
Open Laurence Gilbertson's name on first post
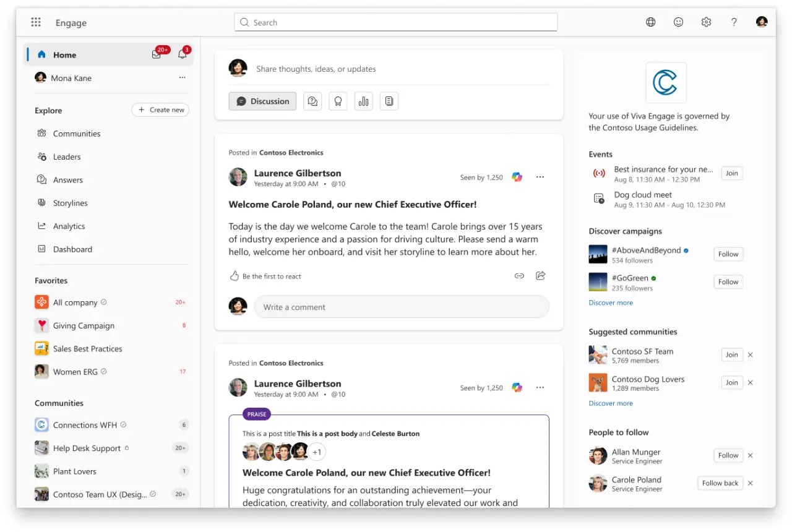[298, 173]
